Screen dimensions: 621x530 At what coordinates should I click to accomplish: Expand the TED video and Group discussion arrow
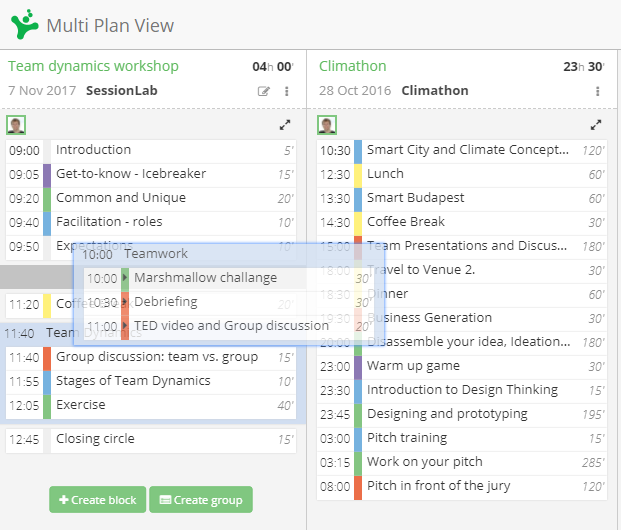pos(125,326)
